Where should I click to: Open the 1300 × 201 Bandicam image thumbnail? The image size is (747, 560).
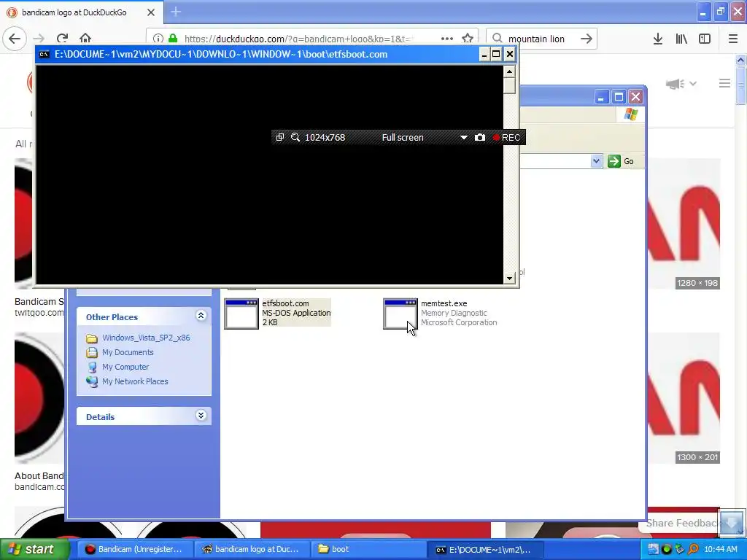(683, 398)
